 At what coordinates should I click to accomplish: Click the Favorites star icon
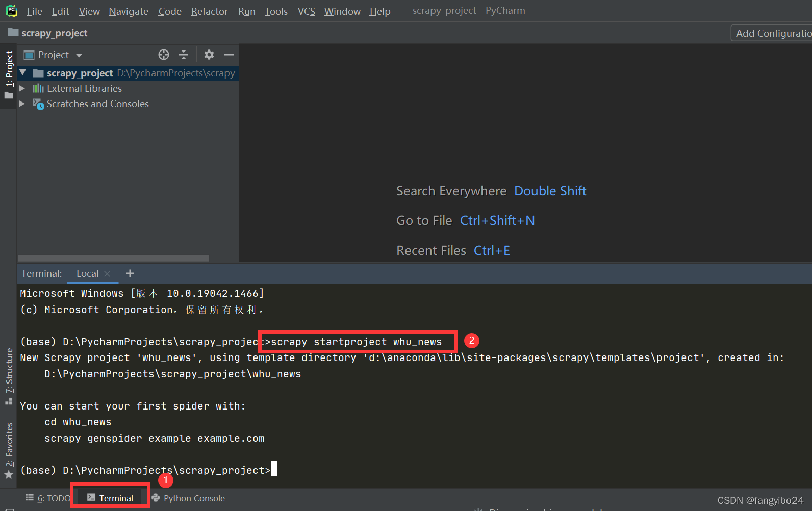pos(9,475)
